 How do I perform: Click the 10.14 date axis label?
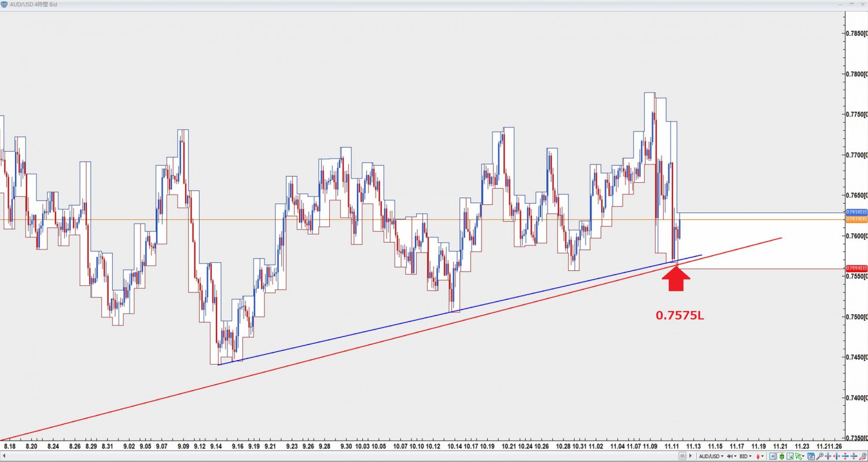pyautogui.click(x=454, y=446)
